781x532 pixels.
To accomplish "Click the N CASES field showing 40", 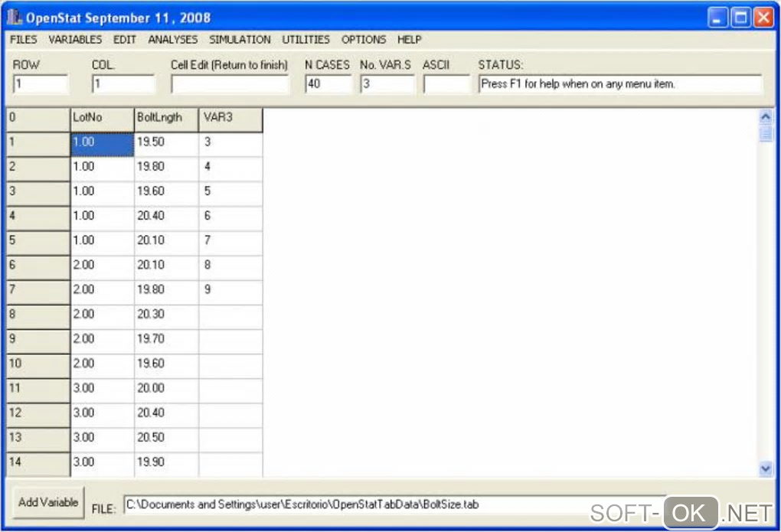I will coord(328,83).
